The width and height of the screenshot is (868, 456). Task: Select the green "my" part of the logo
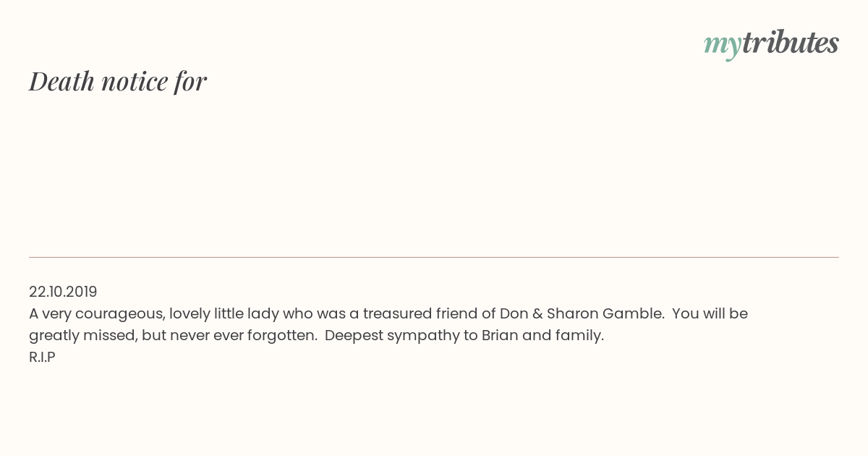(723, 46)
